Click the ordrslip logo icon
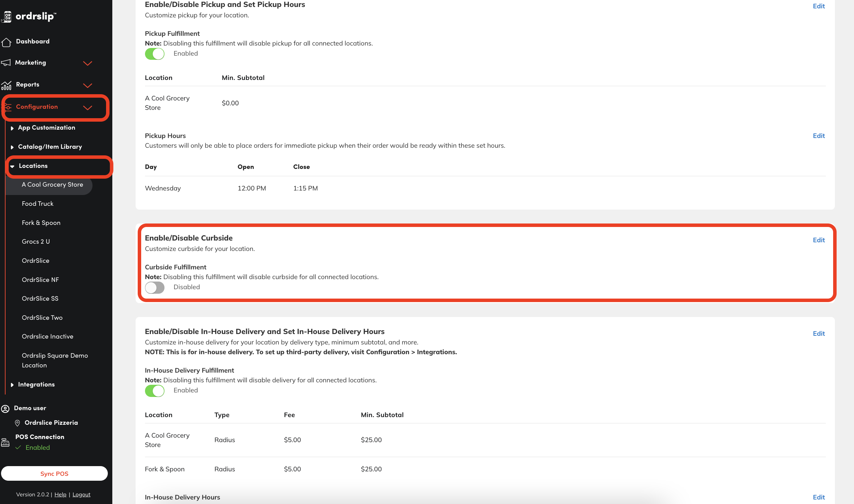Viewport: 854px width, 504px height. pyautogui.click(x=7, y=17)
